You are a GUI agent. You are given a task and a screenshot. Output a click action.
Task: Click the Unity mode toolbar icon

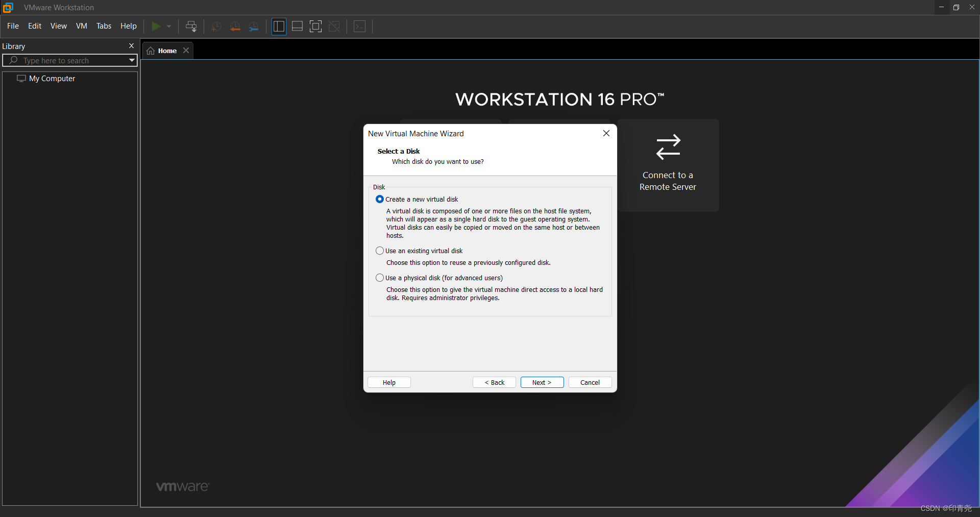coord(334,27)
